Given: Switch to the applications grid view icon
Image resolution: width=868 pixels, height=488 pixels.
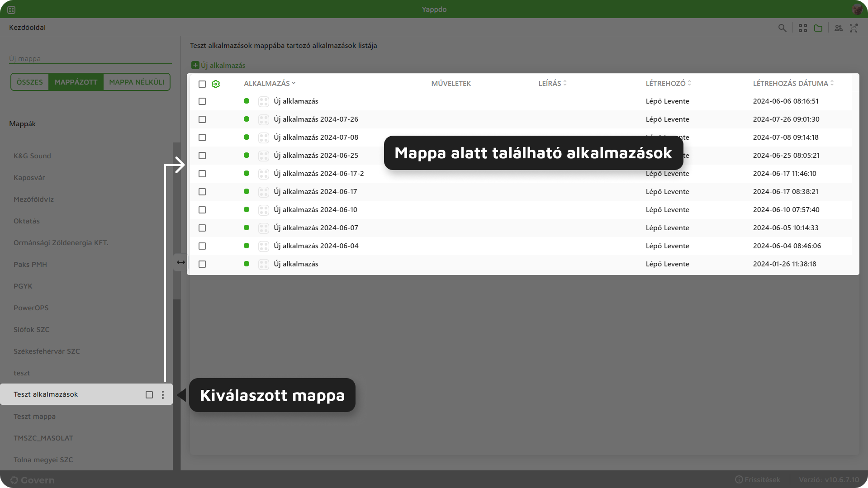Looking at the screenshot, I should coord(803,28).
